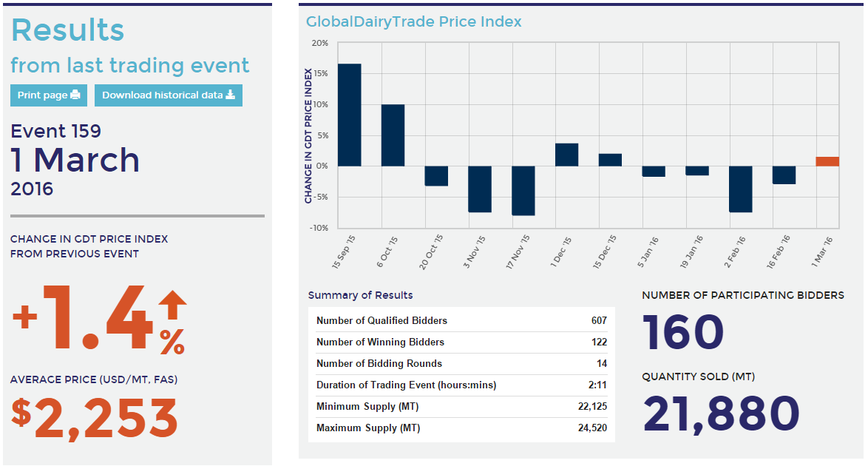Viewport: 868px width, 466px height.
Task: Click the $2,253 average price value
Action: tap(95, 419)
